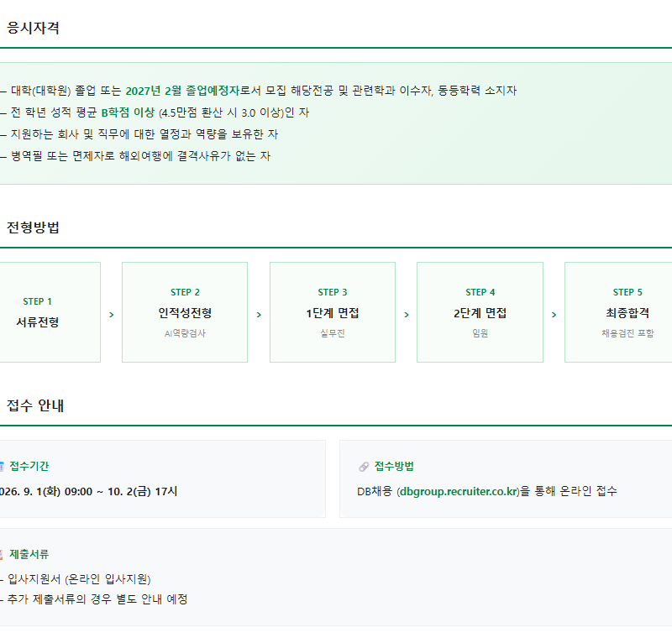The height and width of the screenshot is (643, 672).
Task: Select the STEP 5 최종합격 box
Action: point(618,312)
